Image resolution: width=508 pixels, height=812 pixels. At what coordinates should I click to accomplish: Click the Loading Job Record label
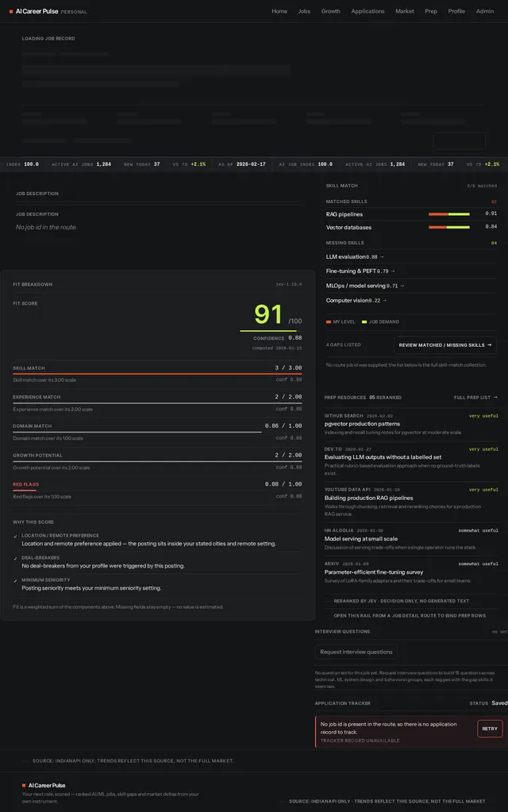48,39
